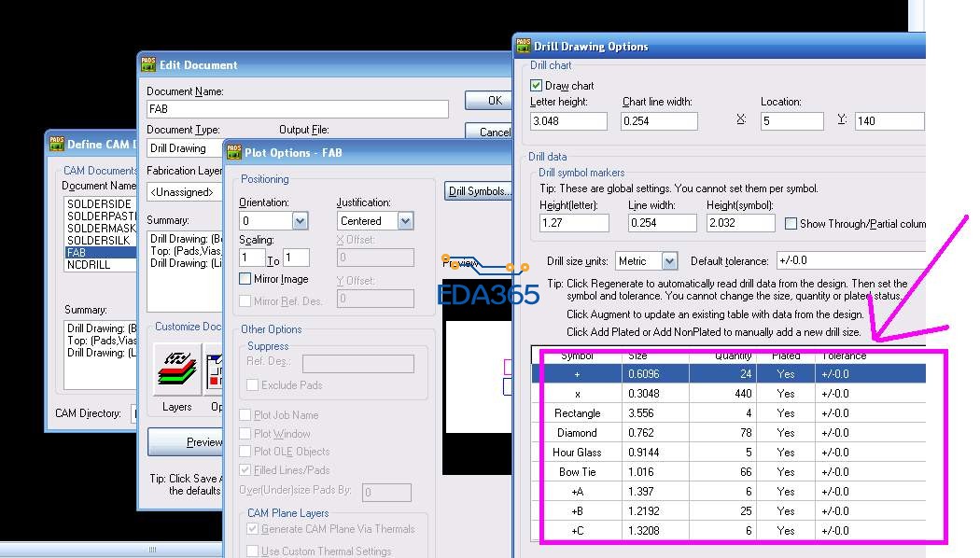Click the Document Name field
The image size is (980, 558).
[298, 109]
